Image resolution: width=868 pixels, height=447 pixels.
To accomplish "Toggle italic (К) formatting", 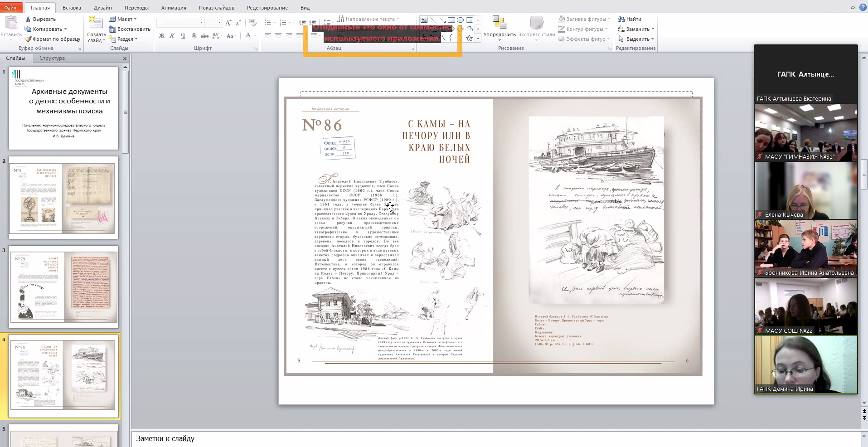I will [172, 36].
